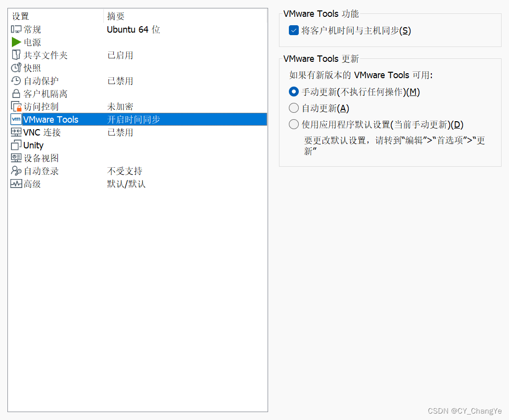Select 自动更新(A) radio button
This screenshot has width=509, height=420.
294,108
